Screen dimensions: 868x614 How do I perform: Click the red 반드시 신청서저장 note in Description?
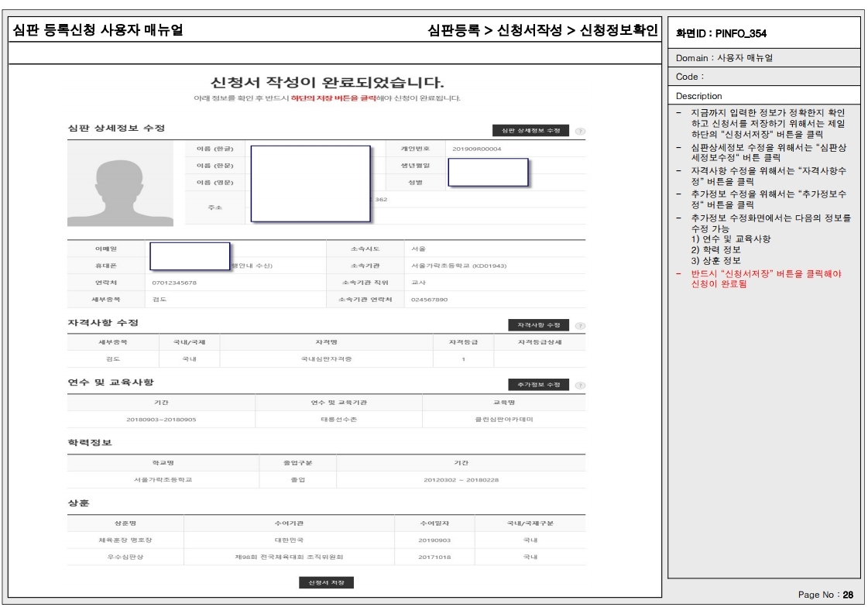766,279
